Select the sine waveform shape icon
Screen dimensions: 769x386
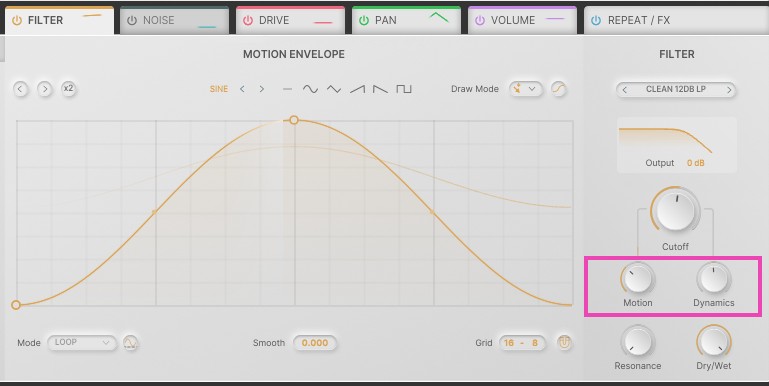pyautogui.click(x=310, y=89)
